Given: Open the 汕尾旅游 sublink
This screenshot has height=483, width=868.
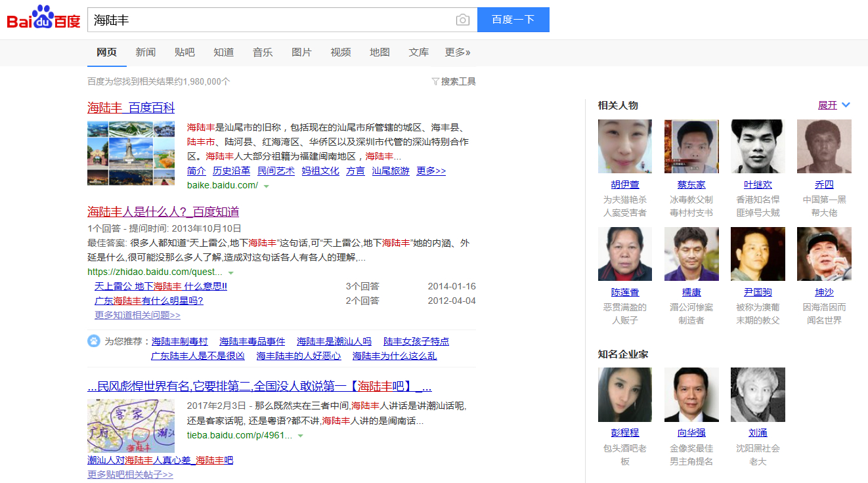Looking at the screenshot, I should (391, 171).
